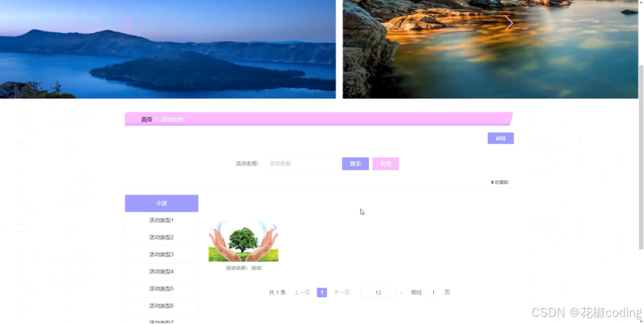The height and width of the screenshot is (324, 644).
Task: Go to 下一页 next page
Action: pos(342,293)
